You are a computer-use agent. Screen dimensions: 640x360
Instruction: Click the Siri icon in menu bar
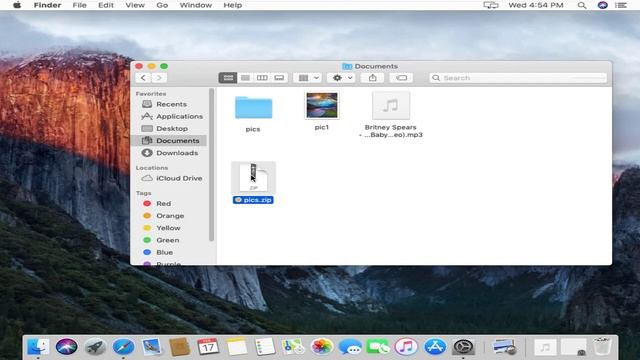tap(602, 5)
